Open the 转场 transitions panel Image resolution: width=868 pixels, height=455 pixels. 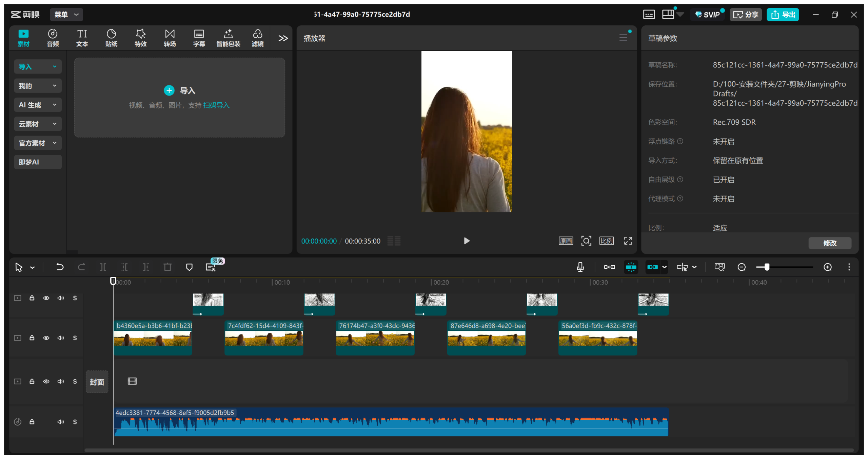click(x=170, y=38)
